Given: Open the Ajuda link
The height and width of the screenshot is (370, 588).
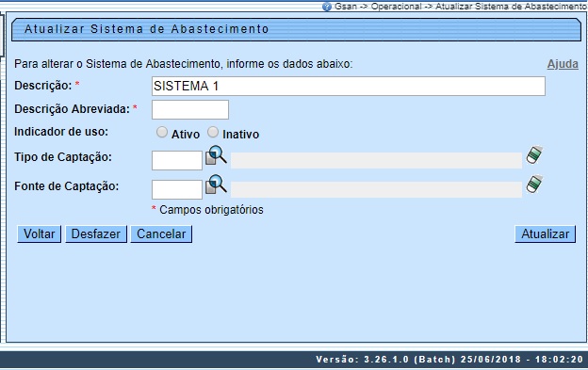Looking at the screenshot, I should click(563, 64).
